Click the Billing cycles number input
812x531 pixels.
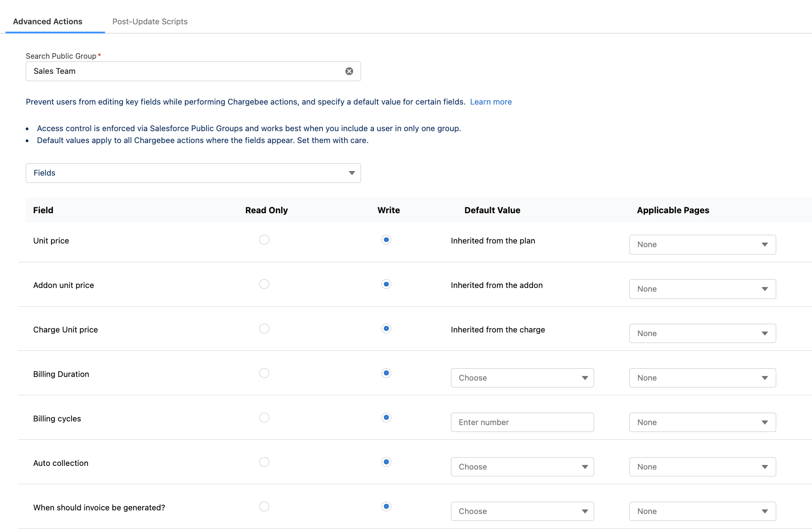pos(522,422)
